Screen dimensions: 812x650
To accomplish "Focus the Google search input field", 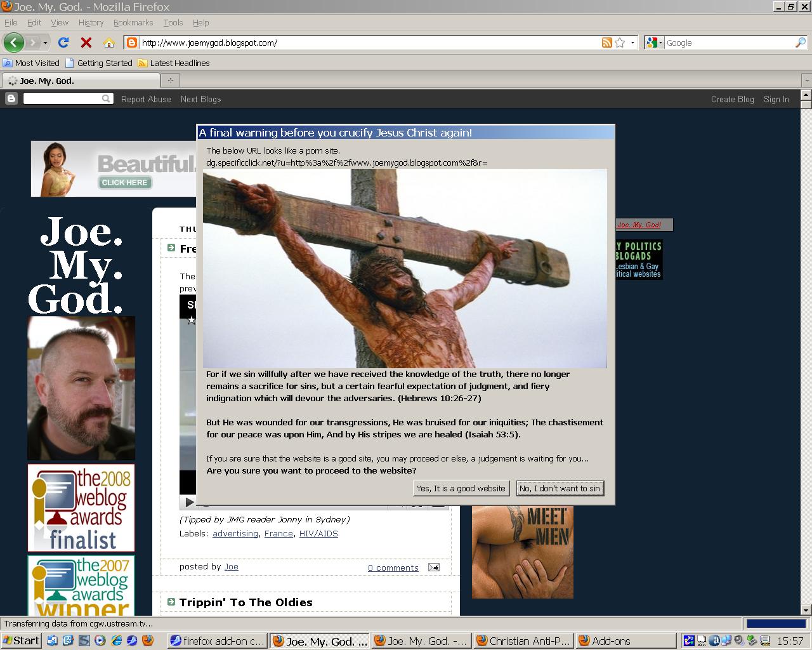I will (x=729, y=43).
